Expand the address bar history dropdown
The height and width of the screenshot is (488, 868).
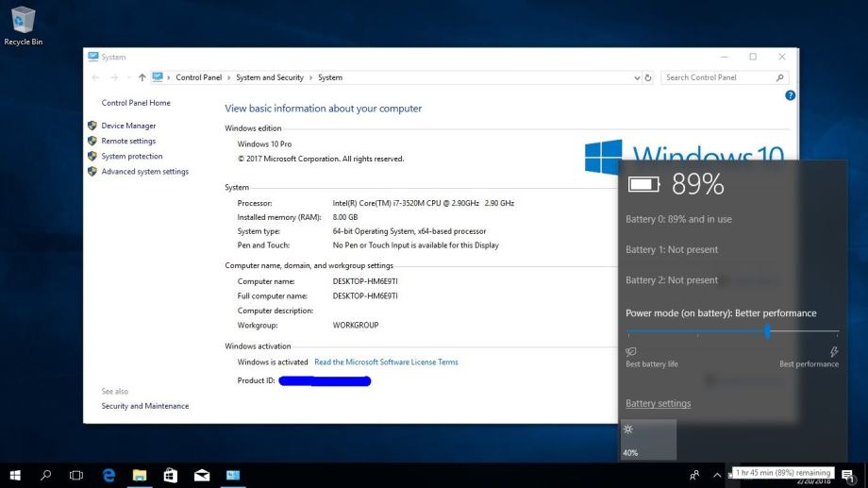637,77
